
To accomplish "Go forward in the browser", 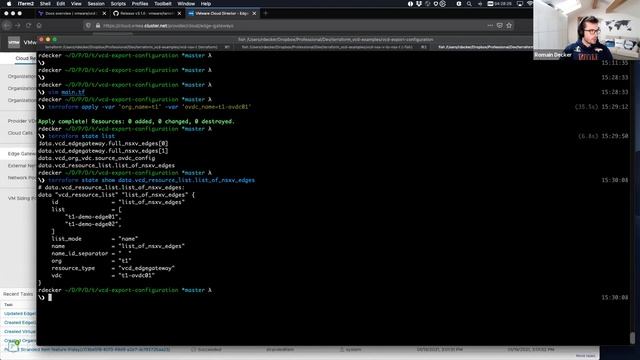I will pyautogui.click(x=18, y=25).
